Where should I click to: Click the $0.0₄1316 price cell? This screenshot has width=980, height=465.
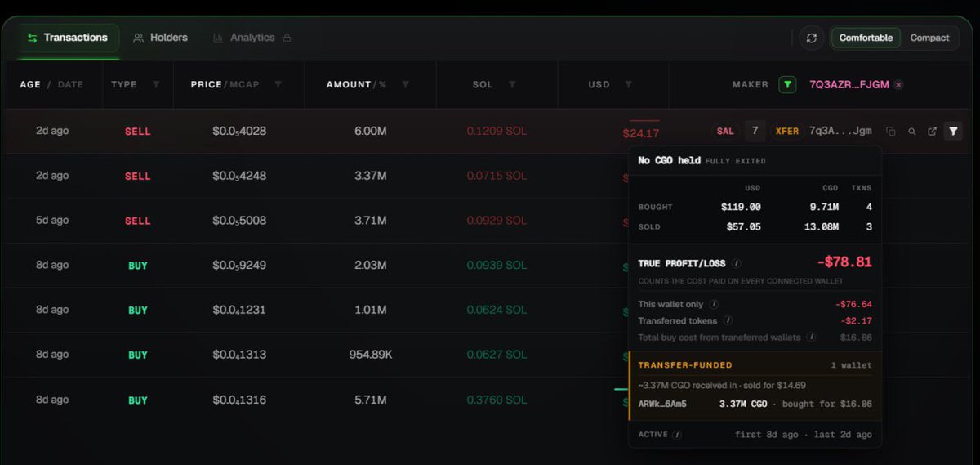tap(239, 400)
